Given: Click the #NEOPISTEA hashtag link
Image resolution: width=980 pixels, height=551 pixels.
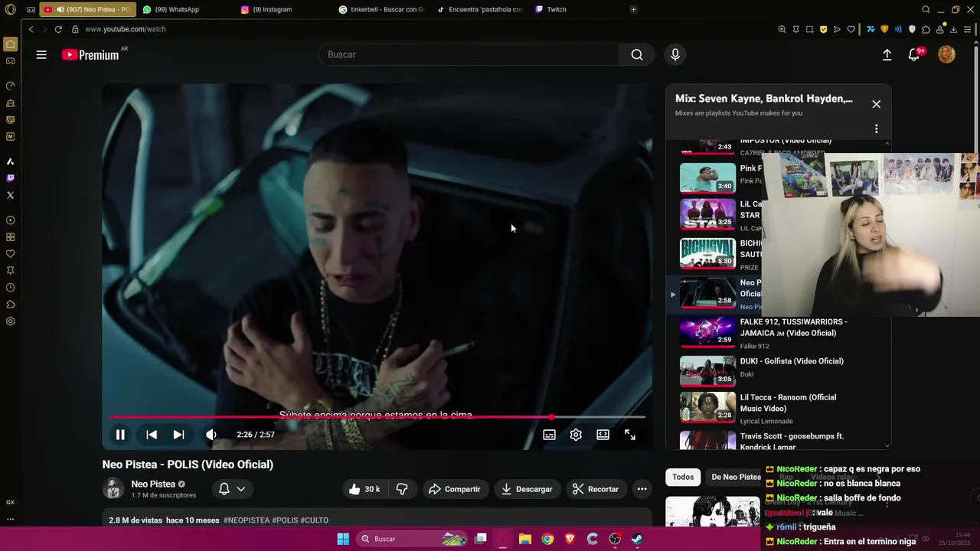Looking at the screenshot, I should click(x=247, y=520).
